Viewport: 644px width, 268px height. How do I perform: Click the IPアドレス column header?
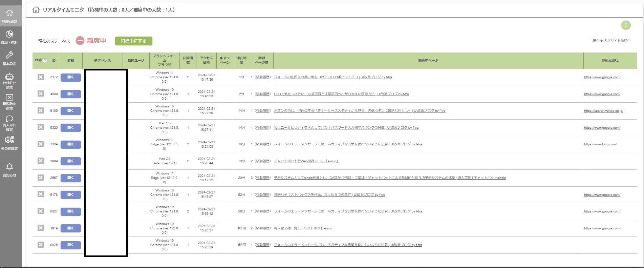[x=103, y=61]
